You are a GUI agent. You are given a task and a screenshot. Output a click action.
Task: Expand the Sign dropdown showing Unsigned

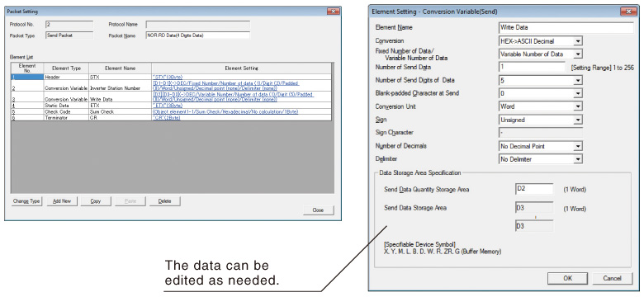(541, 120)
